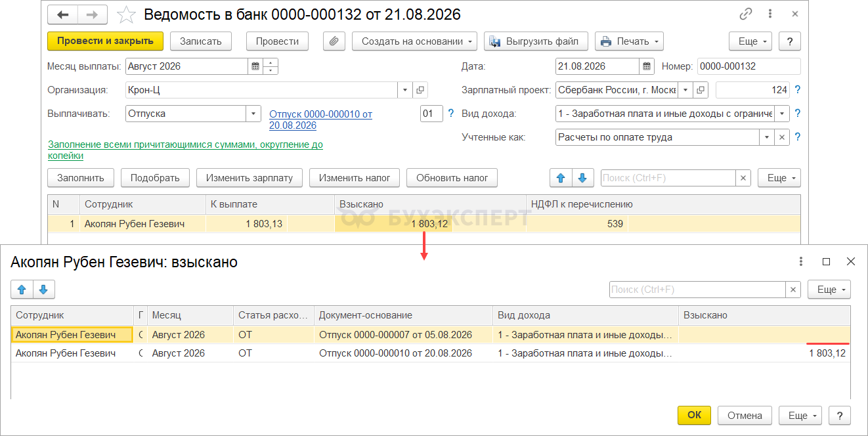Click Выгрузить файл button
Viewport: 868px width, 436px height.
point(536,41)
